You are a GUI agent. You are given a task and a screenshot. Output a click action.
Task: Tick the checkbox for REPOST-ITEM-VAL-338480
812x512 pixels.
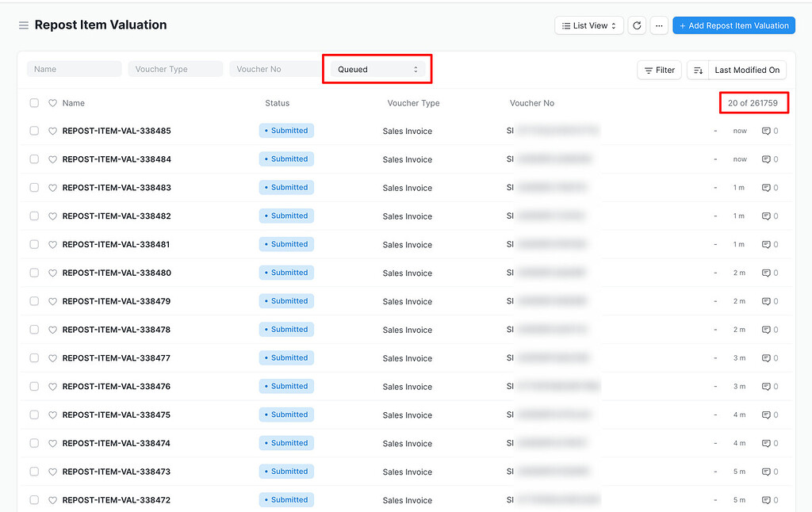[34, 273]
